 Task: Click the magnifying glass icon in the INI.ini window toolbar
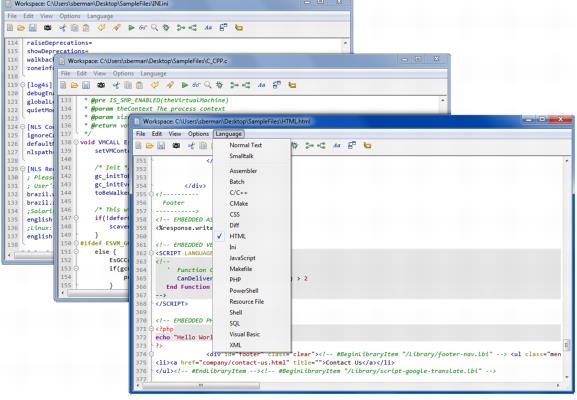point(154,28)
